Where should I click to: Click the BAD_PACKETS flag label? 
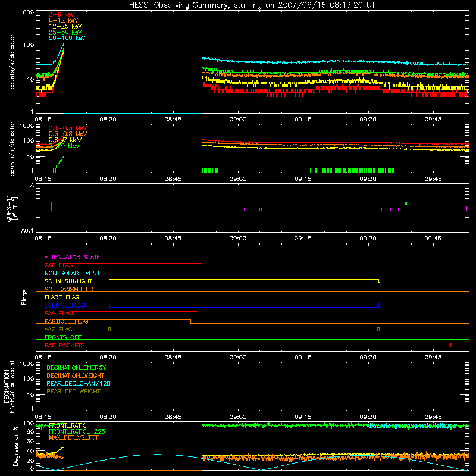tap(65, 345)
